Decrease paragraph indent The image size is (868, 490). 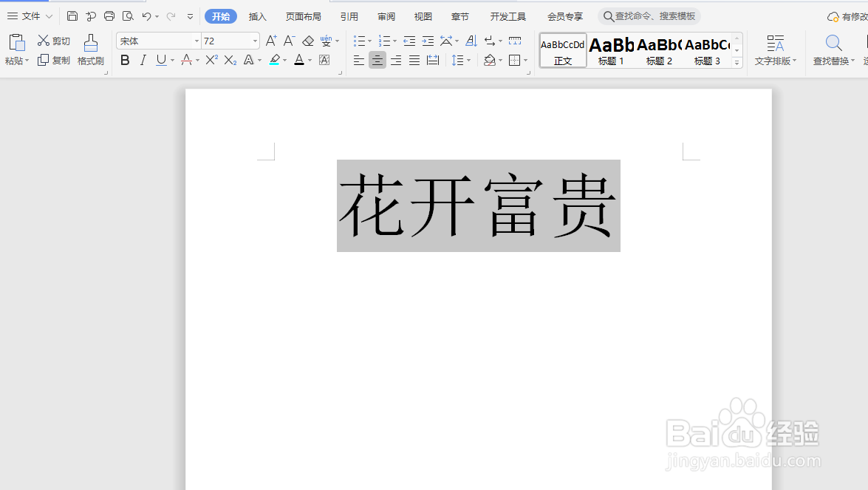coord(409,41)
